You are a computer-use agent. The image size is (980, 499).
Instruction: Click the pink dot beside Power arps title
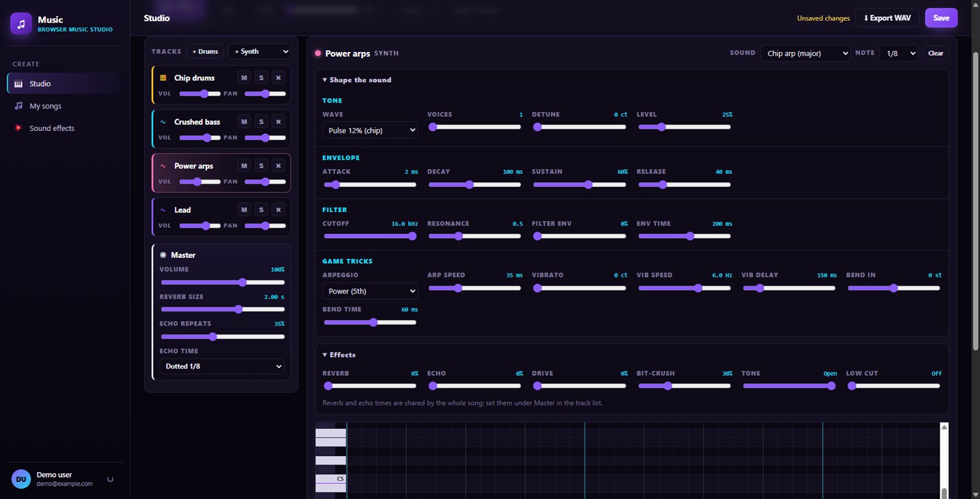(318, 53)
